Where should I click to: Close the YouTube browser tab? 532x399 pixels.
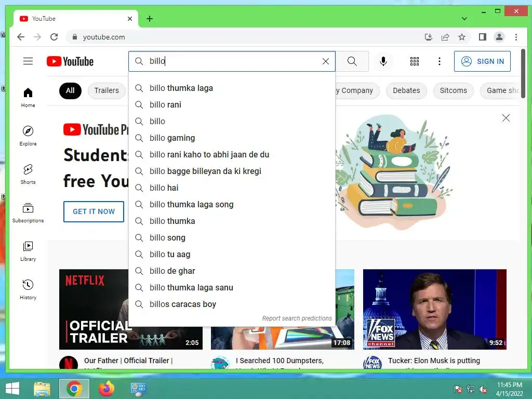[129, 19]
